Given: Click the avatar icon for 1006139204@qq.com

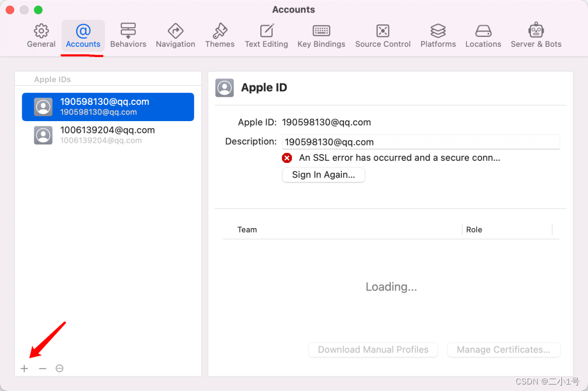Looking at the screenshot, I should (x=43, y=135).
